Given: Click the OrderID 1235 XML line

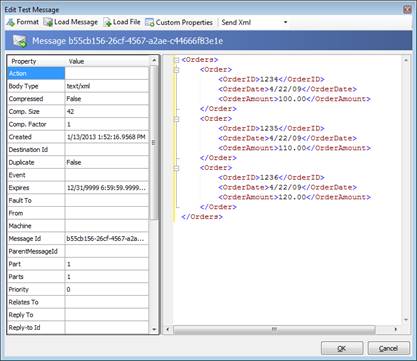Looking at the screenshot, I should pos(271,128).
